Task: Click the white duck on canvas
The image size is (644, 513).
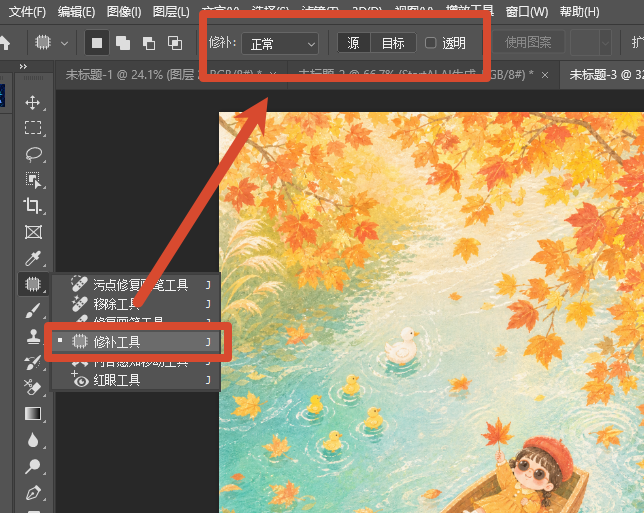Action: (x=402, y=346)
